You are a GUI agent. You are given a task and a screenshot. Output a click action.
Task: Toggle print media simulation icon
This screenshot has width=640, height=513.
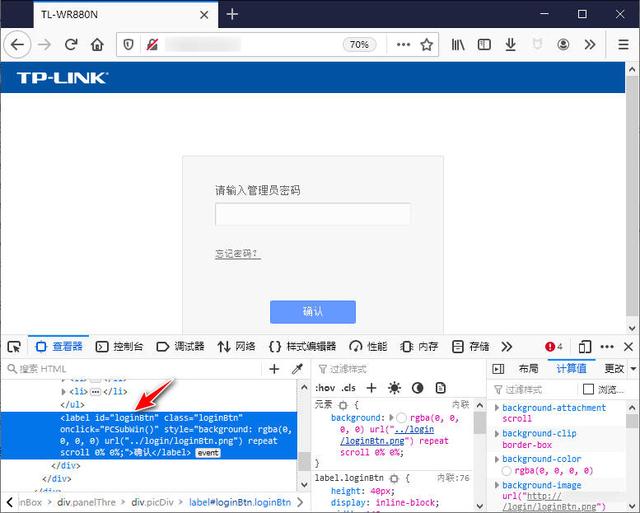[440, 388]
